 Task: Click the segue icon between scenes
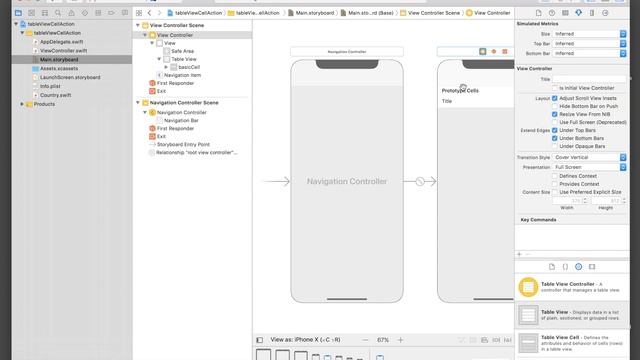pos(420,181)
